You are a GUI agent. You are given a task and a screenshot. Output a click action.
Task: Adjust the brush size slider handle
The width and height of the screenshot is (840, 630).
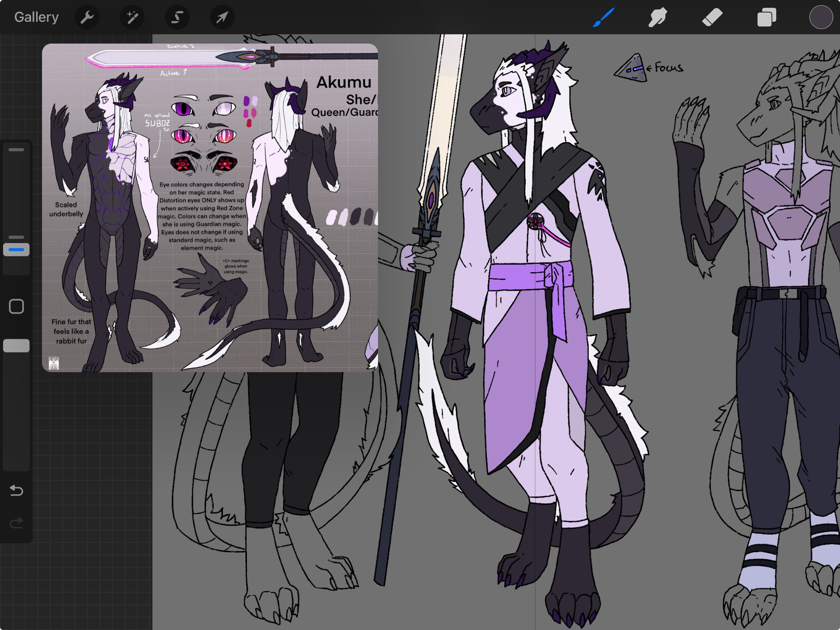[16, 249]
